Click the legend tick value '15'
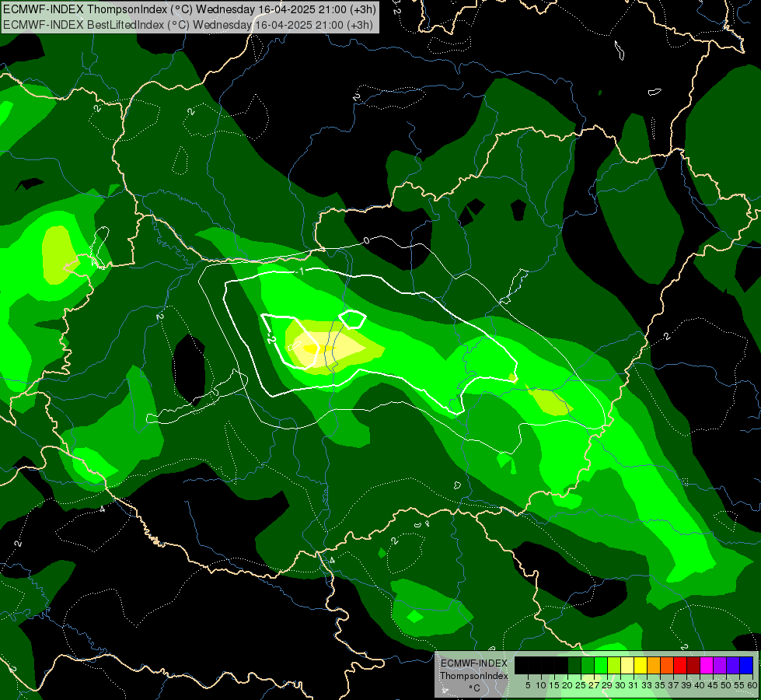Image resolution: width=761 pixels, height=700 pixels. (x=554, y=685)
